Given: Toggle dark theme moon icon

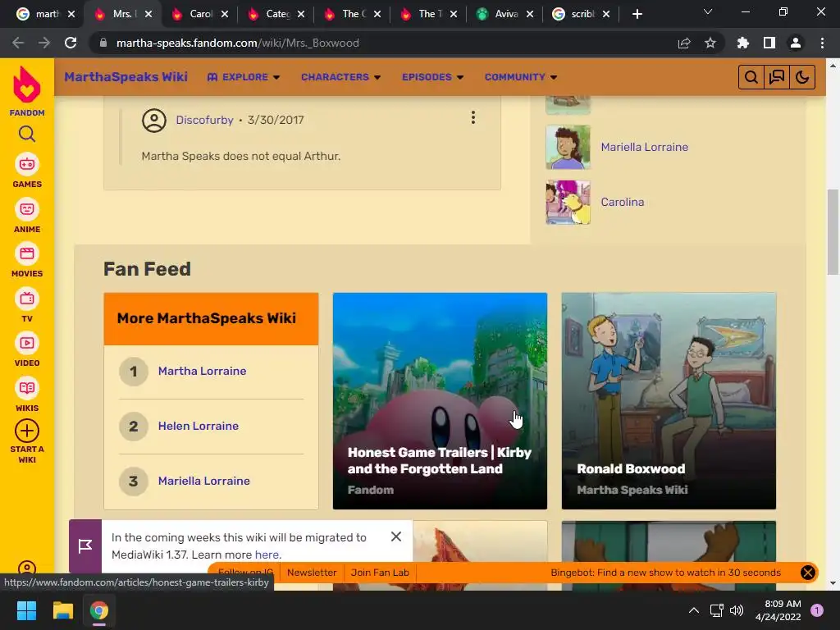Looking at the screenshot, I should tap(802, 77).
